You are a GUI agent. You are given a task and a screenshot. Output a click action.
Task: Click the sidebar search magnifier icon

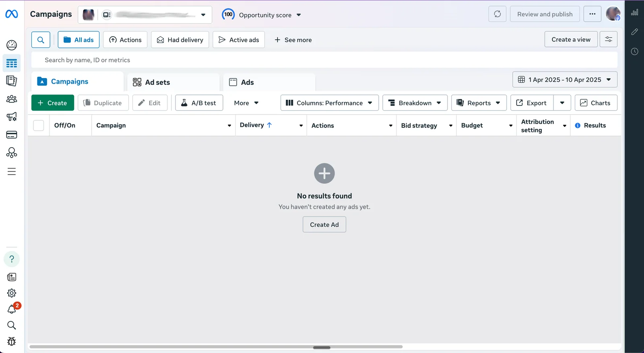click(12, 325)
